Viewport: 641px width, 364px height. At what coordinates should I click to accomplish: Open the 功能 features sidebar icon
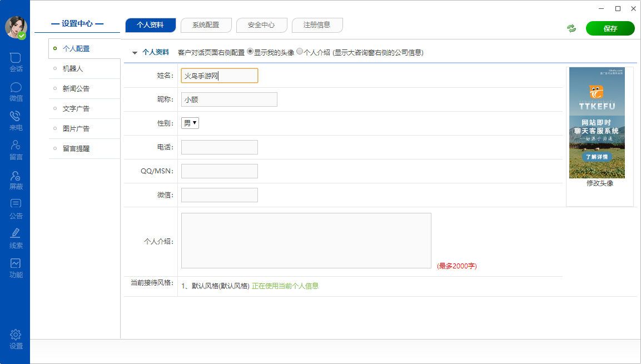point(16,268)
